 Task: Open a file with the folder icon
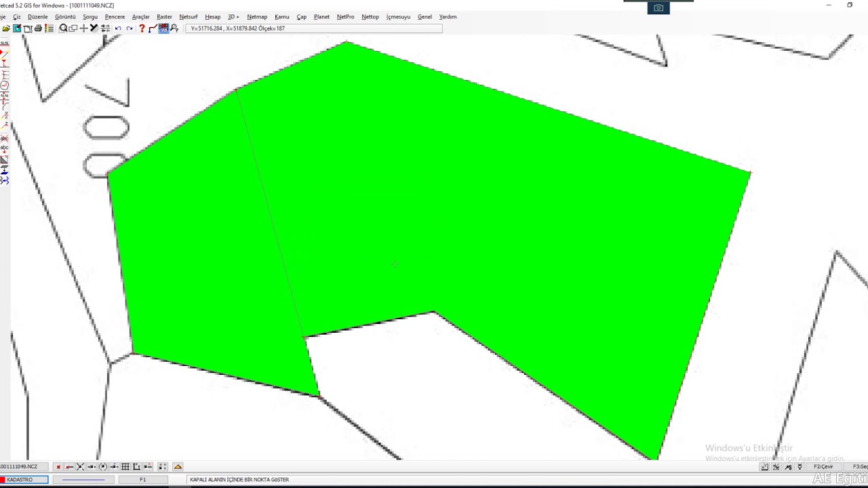6,28
